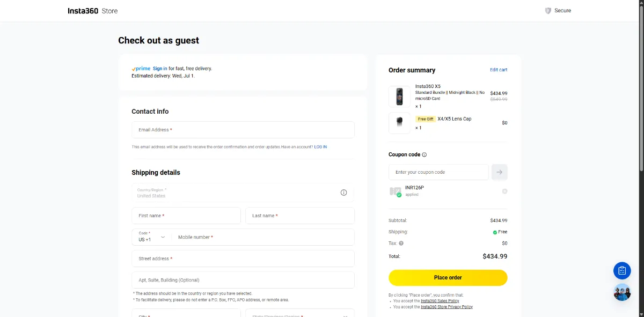644x317 pixels.
Task: Submit coupon with the arrow button
Action: [x=500, y=172]
